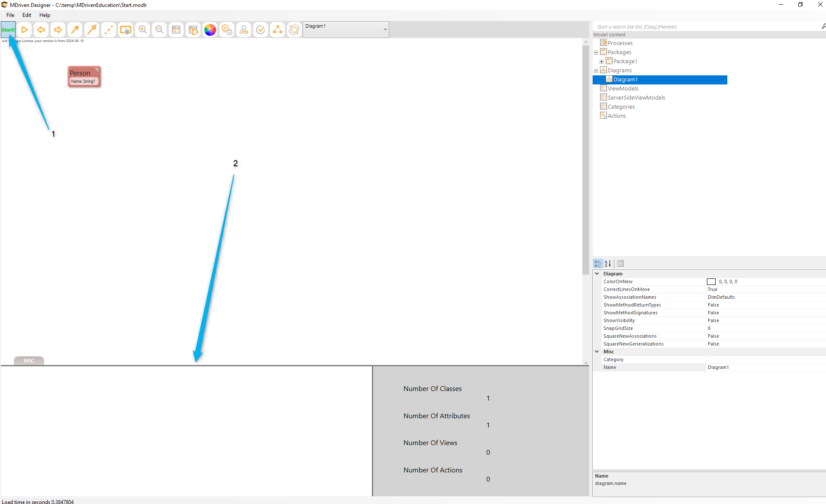Screen dimensions: 826x504
Task: Click the DOC tab button
Action: 29,361
